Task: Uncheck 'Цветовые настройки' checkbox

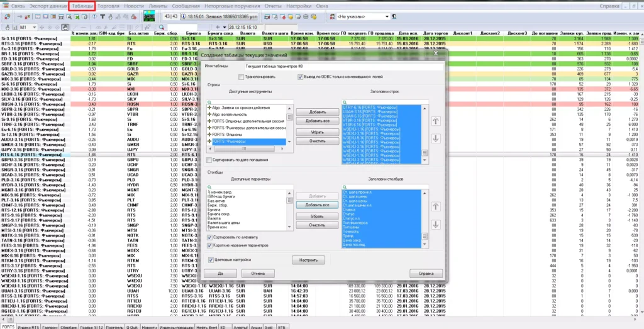Action: [x=209, y=259]
